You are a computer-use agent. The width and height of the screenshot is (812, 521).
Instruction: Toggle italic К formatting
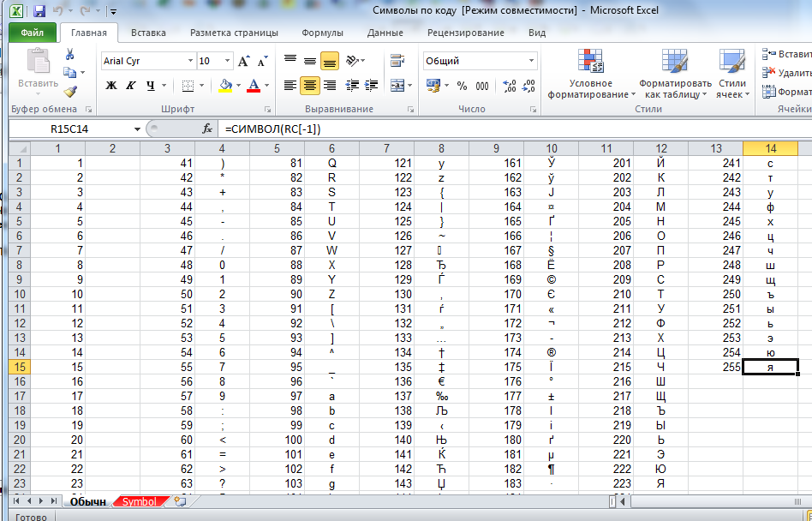tap(130, 86)
